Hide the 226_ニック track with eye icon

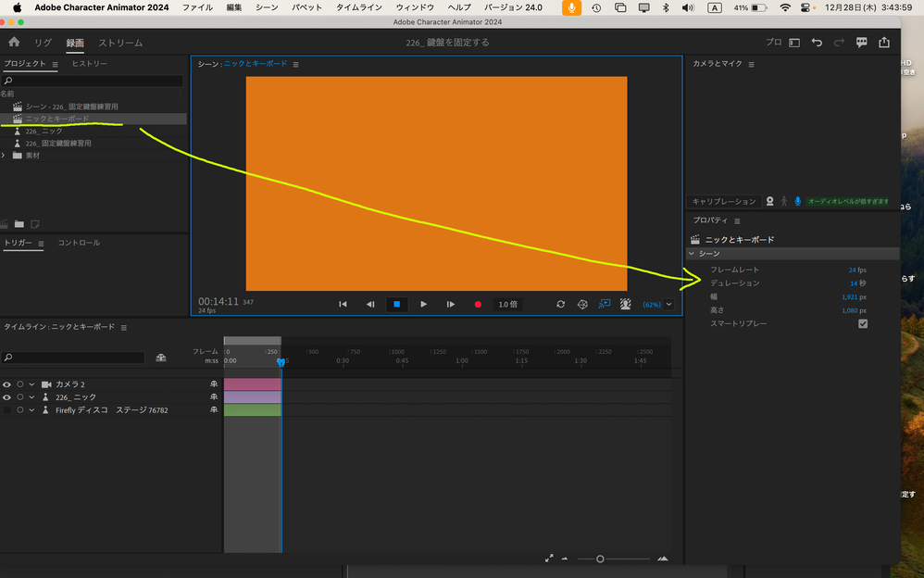click(7, 397)
